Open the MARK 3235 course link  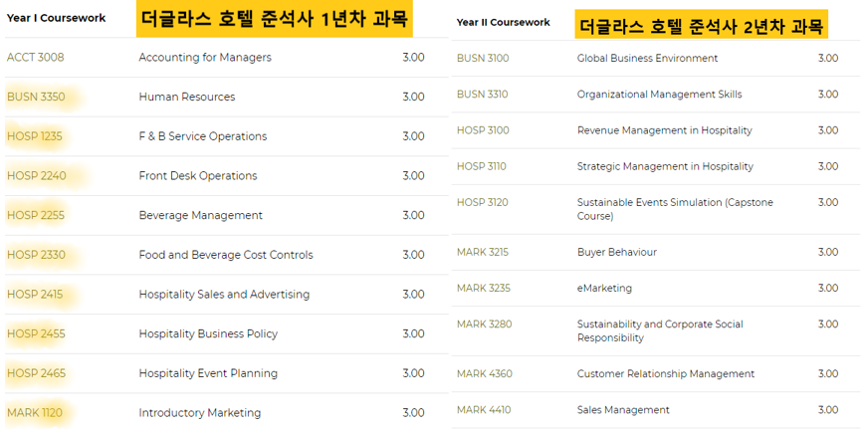(483, 289)
